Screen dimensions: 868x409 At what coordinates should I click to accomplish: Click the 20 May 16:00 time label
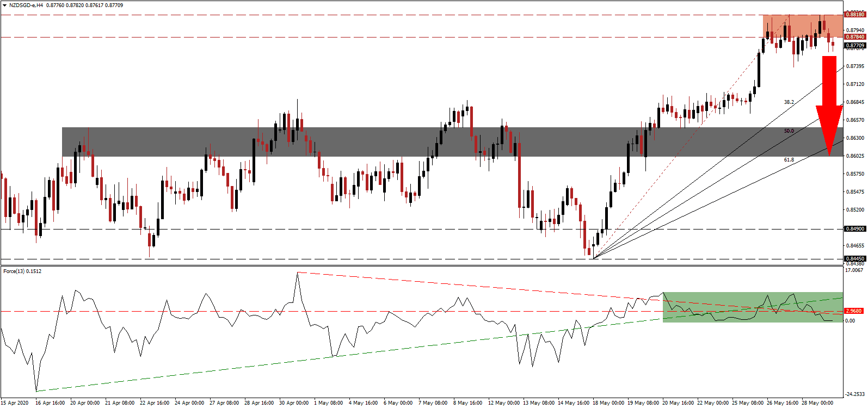678,403
